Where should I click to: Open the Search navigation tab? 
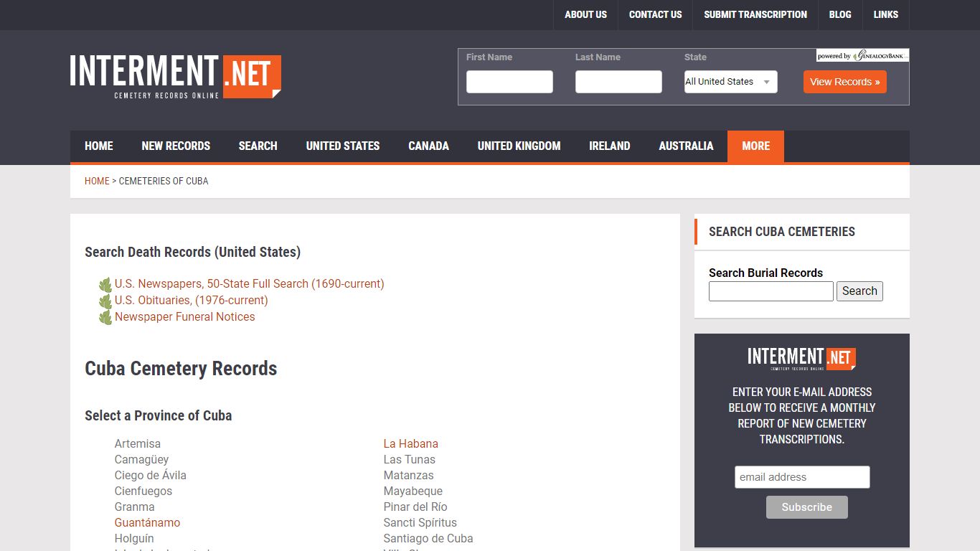258,146
